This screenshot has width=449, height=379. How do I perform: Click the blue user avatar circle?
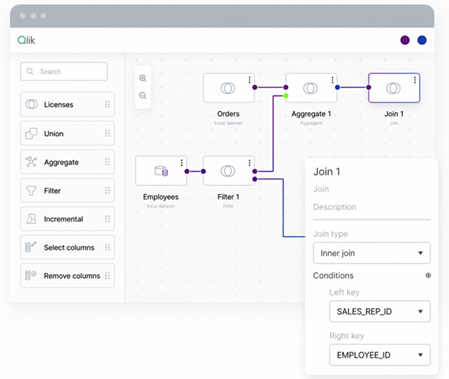click(x=422, y=40)
